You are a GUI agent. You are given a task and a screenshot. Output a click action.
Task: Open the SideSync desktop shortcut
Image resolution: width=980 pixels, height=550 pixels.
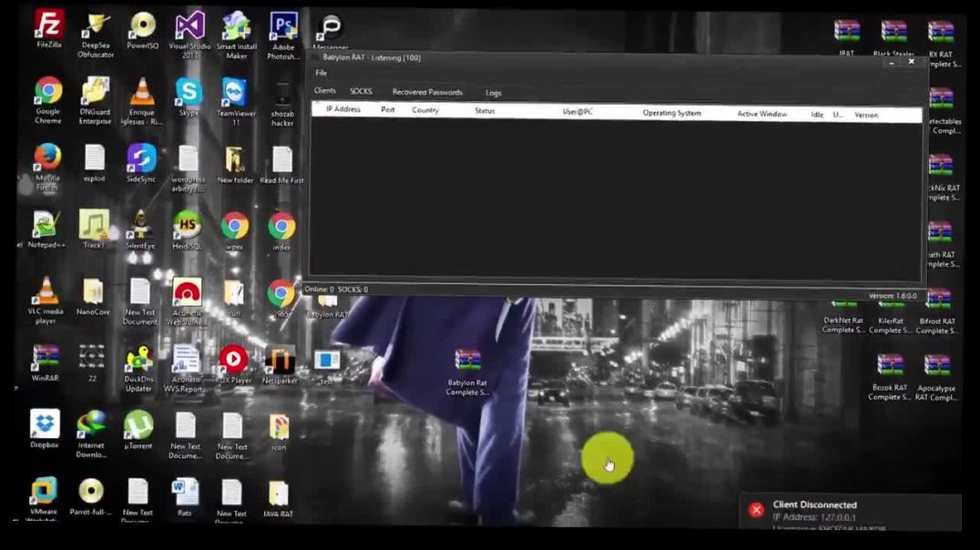point(141,163)
